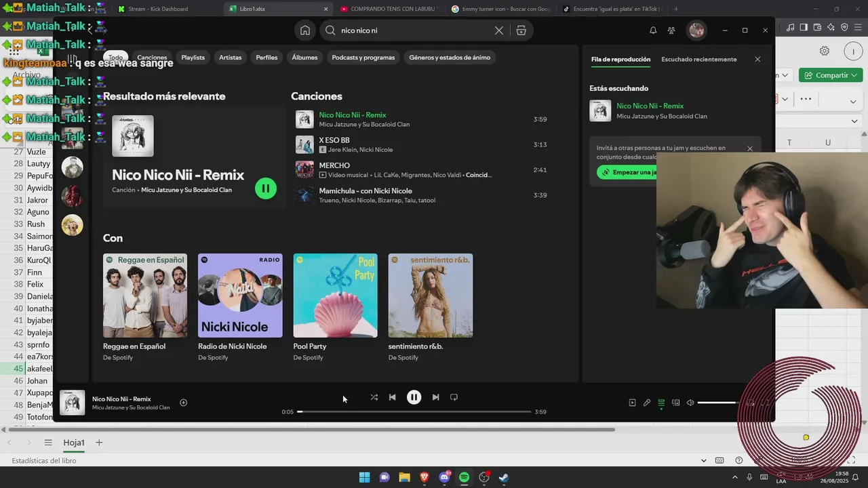The width and height of the screenshot is (868, 488).
Task: Close the 'Libro1.xlsx' browser tab
Action: point(326,9)
